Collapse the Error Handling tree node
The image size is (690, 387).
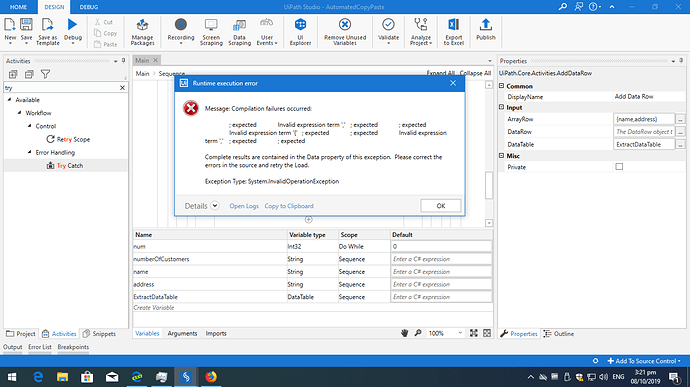29,152
